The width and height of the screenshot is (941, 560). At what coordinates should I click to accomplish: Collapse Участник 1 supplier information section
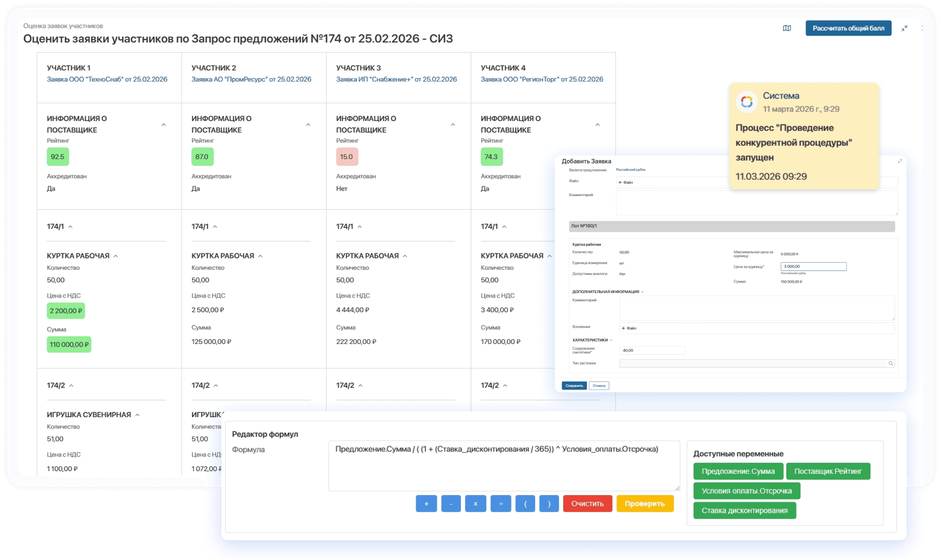pos(164,124)
